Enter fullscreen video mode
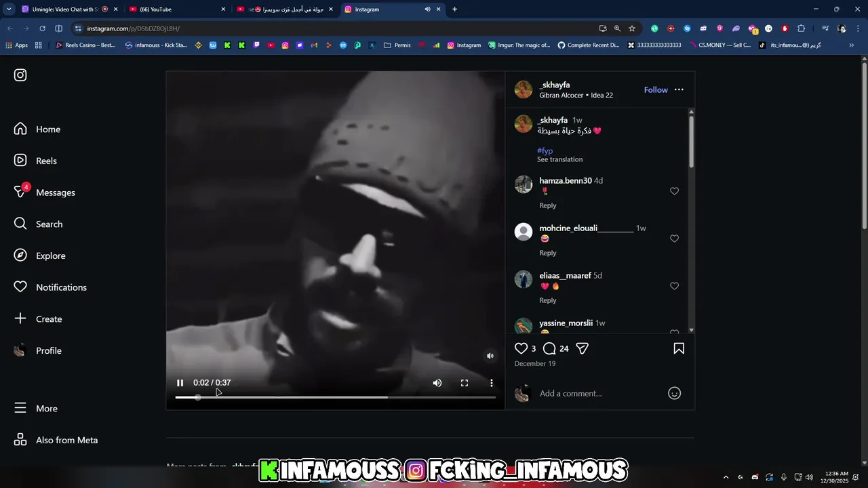868x488 pixels. 465,383
